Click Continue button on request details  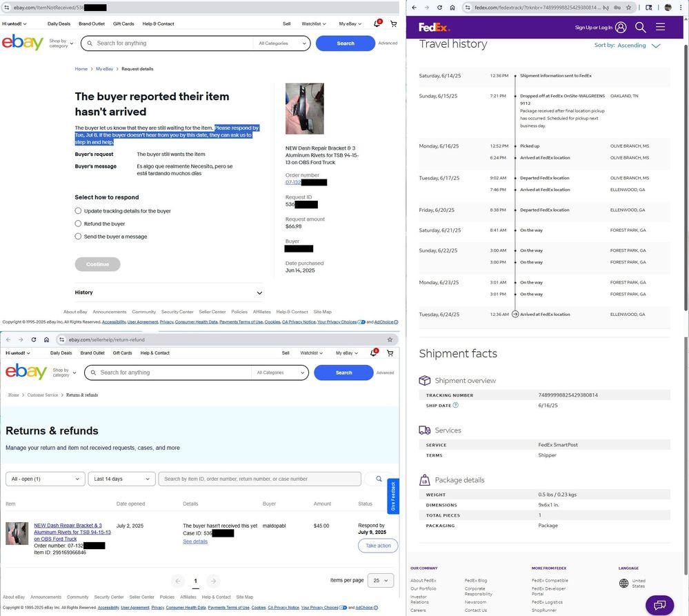point(97,264)
